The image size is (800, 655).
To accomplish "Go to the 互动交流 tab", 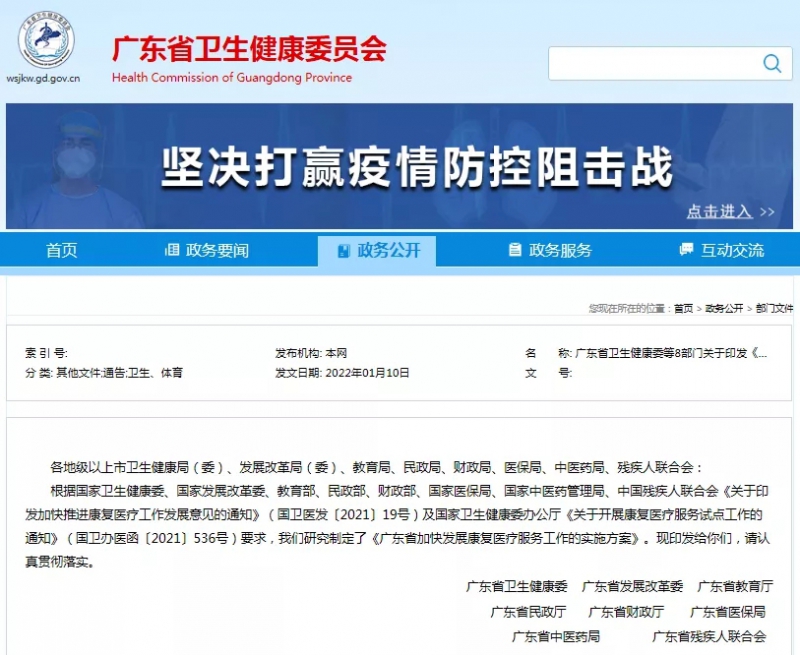I will (x=732, y=251).
